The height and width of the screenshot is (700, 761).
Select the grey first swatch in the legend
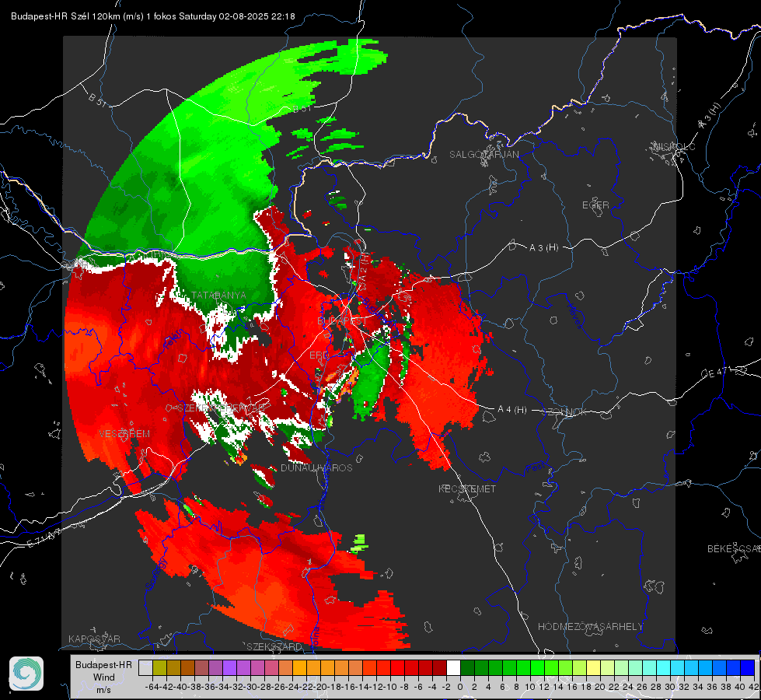(145, 667)
